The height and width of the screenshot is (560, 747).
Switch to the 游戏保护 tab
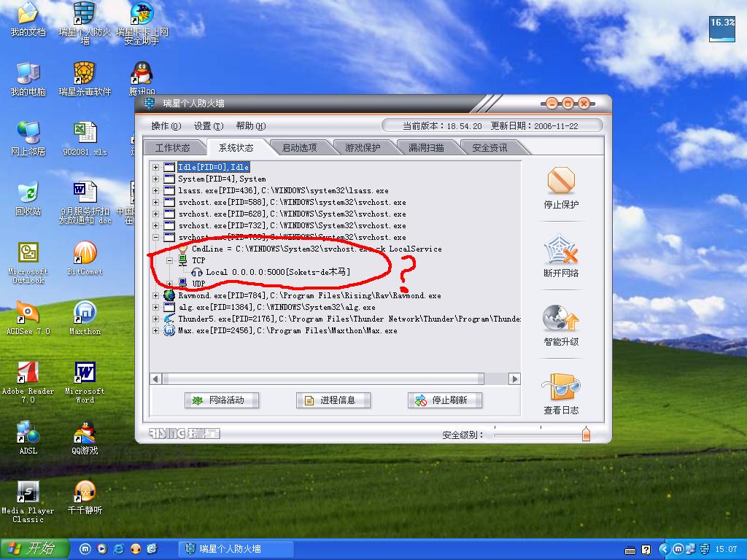(x=363, y=147)
